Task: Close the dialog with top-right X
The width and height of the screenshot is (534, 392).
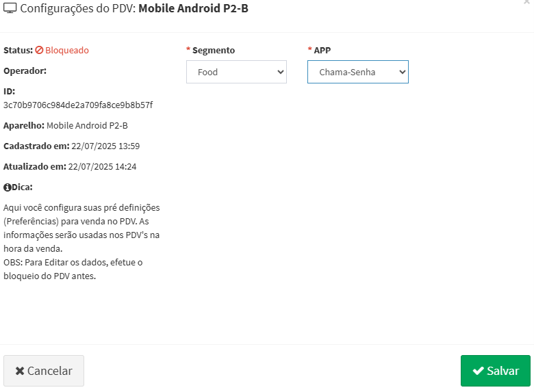Action: pyautogui.click(x=527, y=1)
